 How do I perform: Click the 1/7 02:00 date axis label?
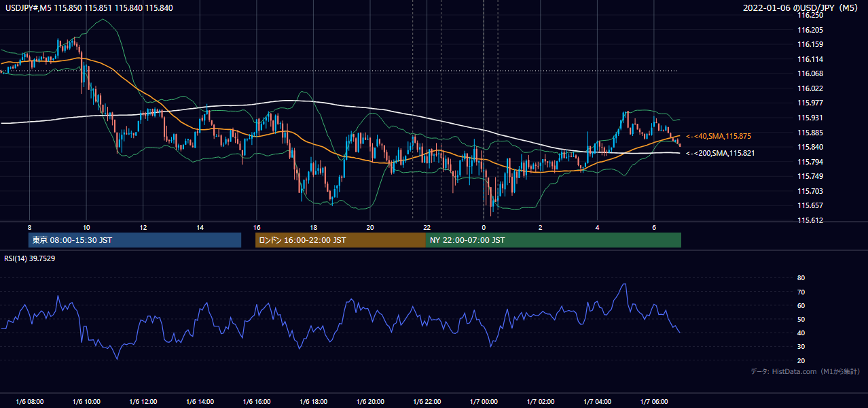tap(541, 402)
